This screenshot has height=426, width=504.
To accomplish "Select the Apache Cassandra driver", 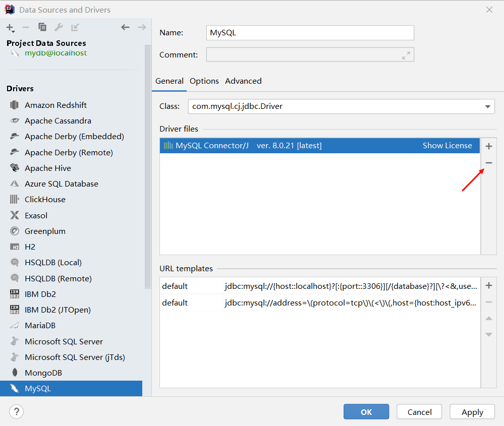I will click(71, 121).
